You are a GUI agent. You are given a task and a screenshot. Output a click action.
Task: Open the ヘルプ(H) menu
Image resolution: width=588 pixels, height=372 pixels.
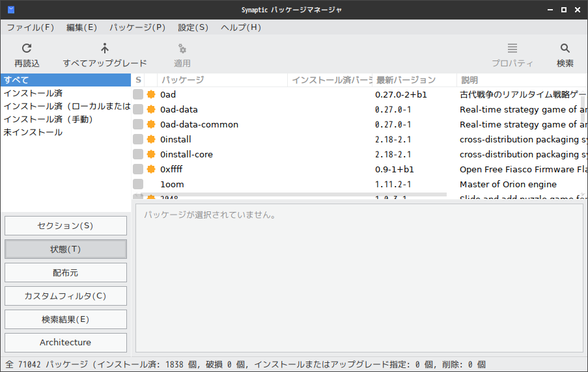pos(241,27)
